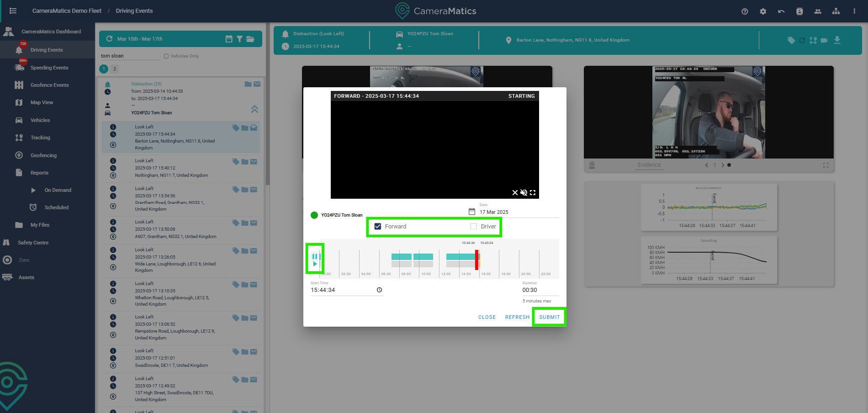Open settings gear in top bar

[763, 11]
